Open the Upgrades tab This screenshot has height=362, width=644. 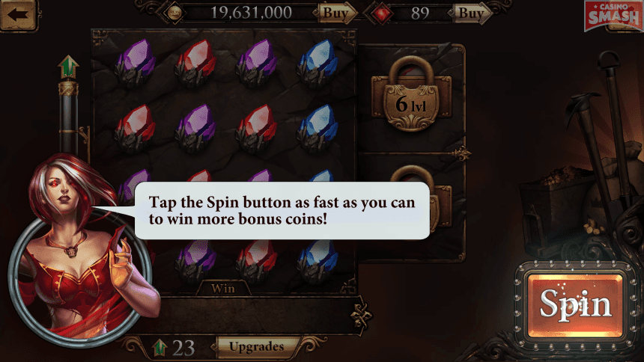click(x=257, y=347)
